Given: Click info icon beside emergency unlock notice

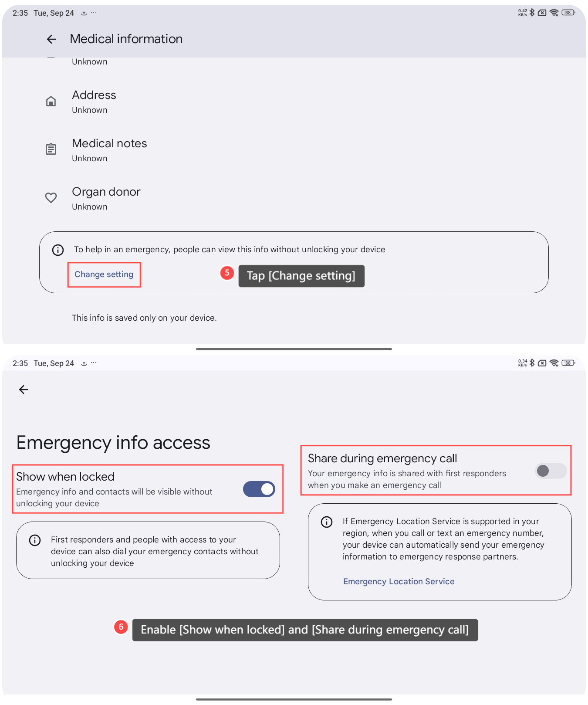Looking at the screenshot, I should (58, 250).
